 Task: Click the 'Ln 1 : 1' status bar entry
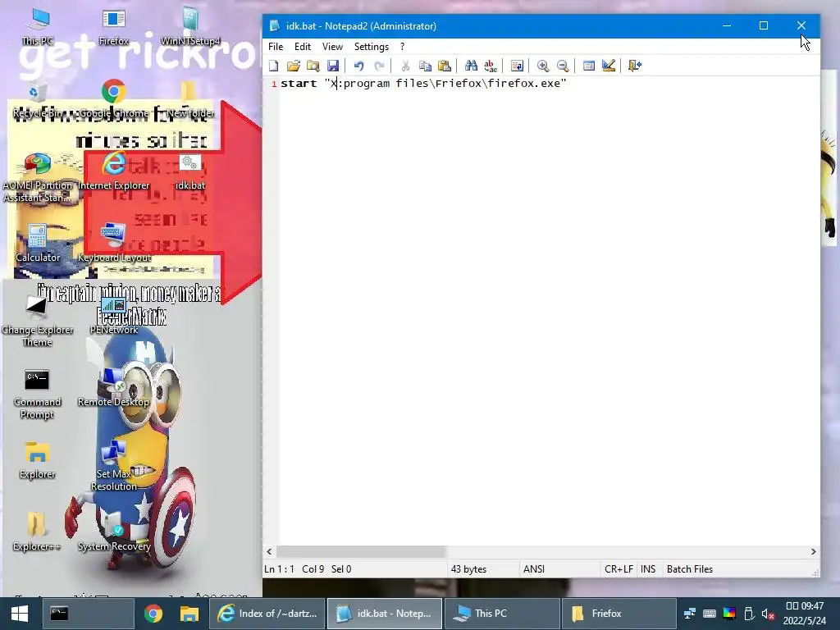[279, 569]
